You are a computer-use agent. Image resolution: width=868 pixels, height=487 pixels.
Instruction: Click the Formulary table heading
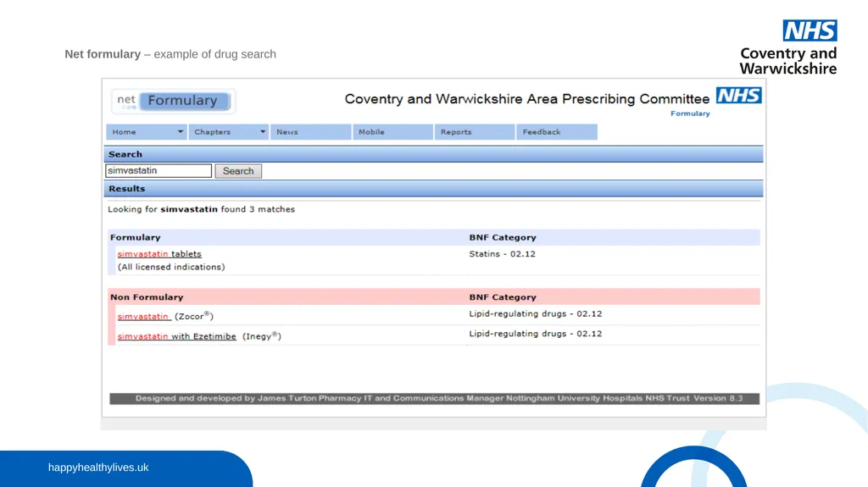(x=135, y=237)
